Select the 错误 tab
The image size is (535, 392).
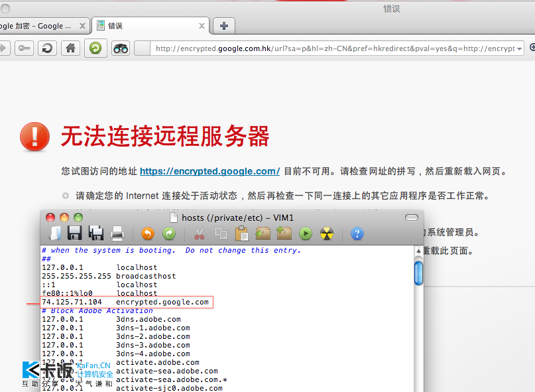(x=150, y=26)
